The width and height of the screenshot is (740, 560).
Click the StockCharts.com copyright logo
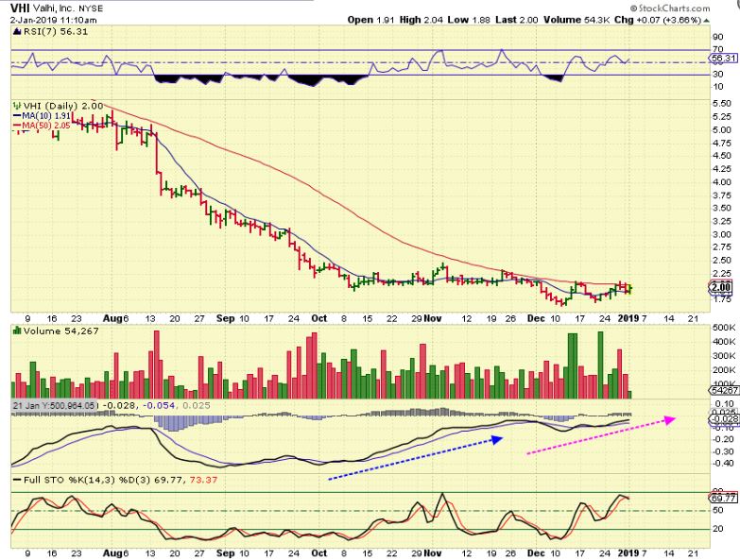point(670,8)
